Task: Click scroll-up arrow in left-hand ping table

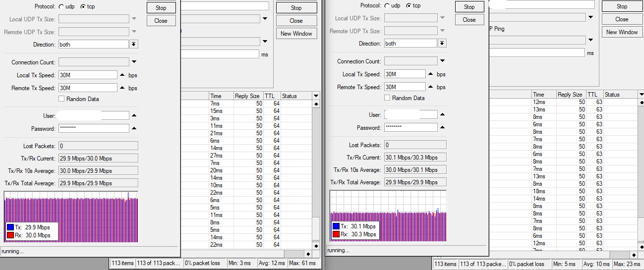Action: pyautogui.click(x=316, y=104)
